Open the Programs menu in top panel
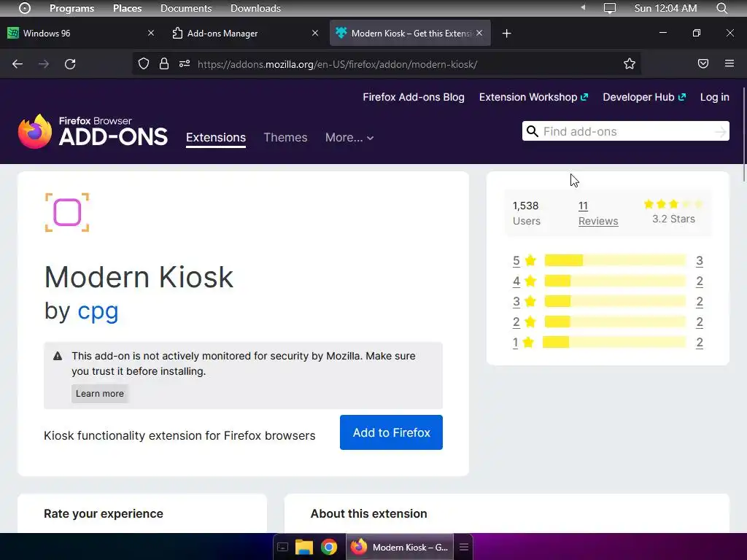The height and width of the screenshot is (560, 747). click(x=72, y=8)
